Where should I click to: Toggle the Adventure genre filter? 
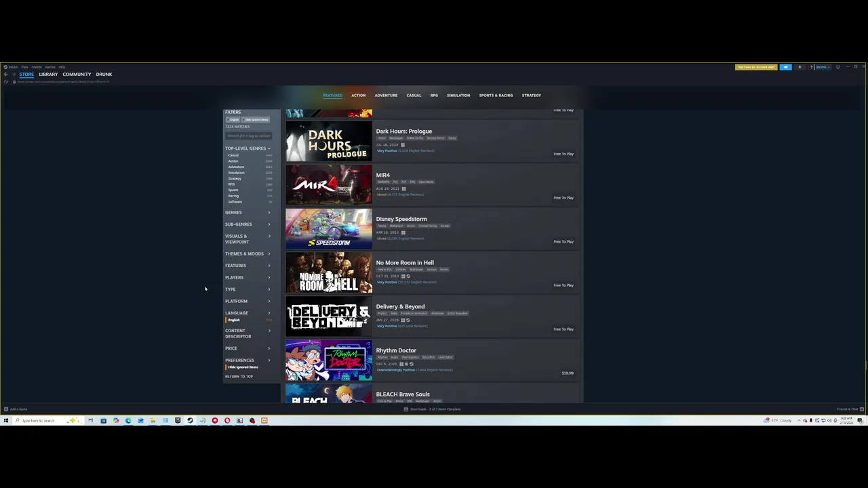click(x=249, y=167)
